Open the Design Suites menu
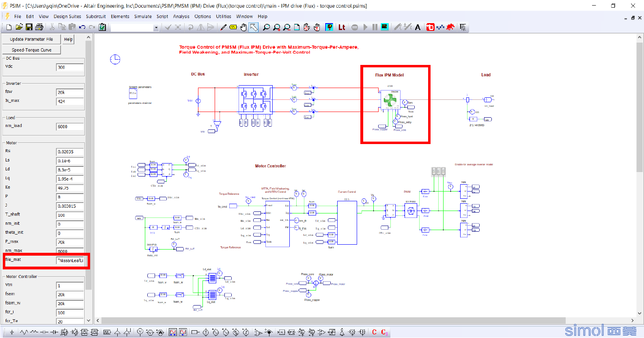 [x=67, y=17]
